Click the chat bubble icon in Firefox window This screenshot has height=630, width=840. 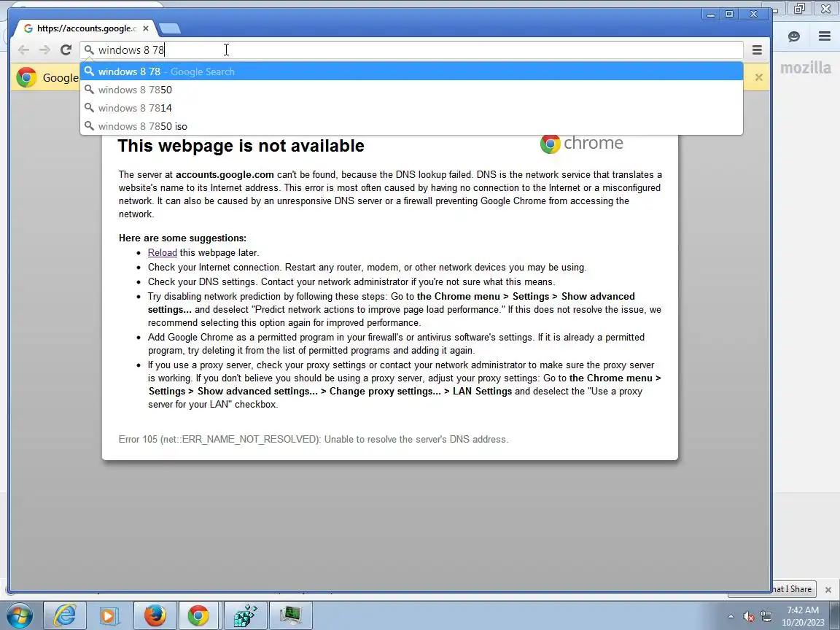click(794, 36)
